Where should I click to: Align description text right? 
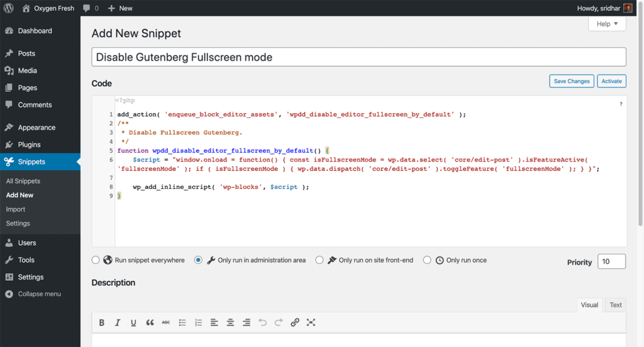tap(247, 322)
